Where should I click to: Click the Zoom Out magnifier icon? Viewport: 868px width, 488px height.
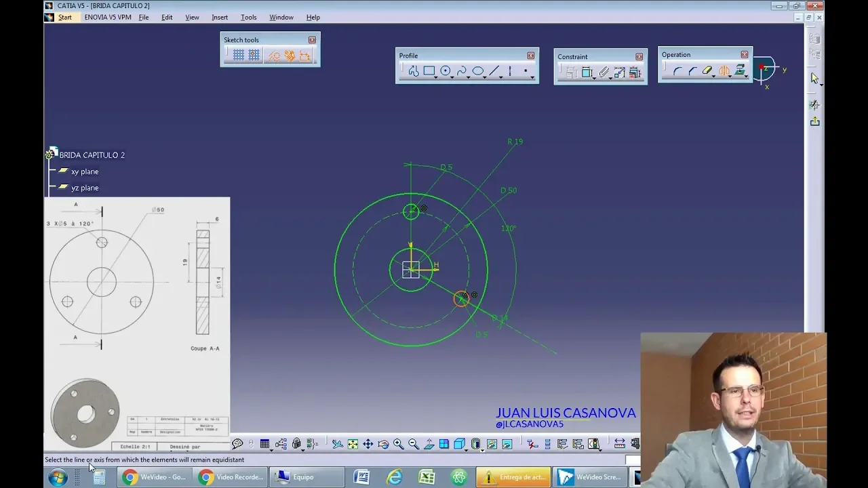[413, 445]
